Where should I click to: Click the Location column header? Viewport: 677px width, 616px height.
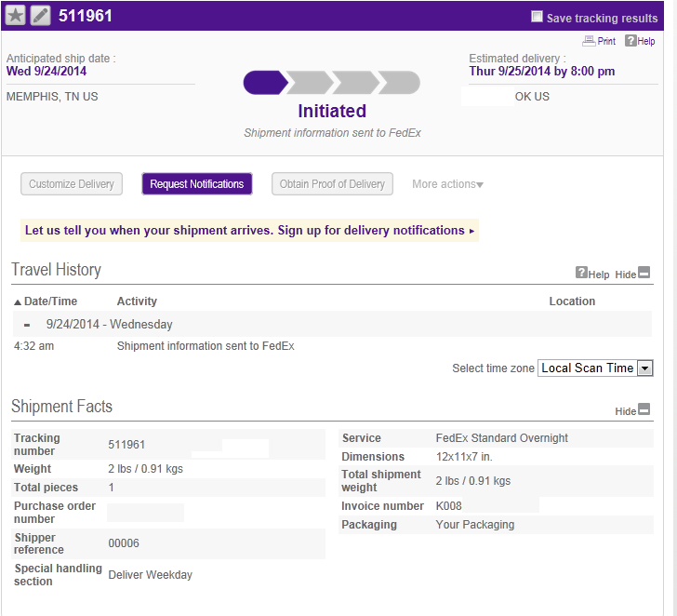(x=572, y=301)
